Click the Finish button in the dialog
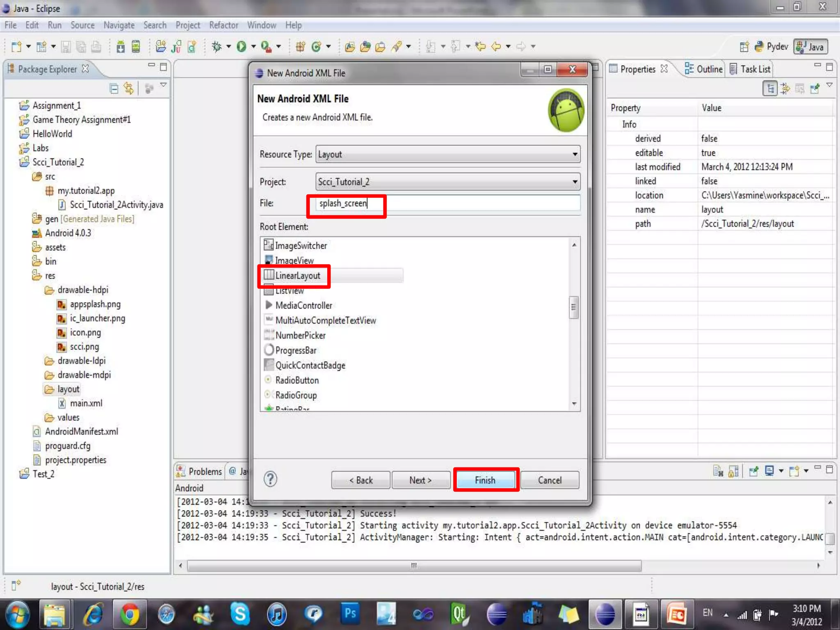This screenshot has height=630, width=840. [486, 480]
